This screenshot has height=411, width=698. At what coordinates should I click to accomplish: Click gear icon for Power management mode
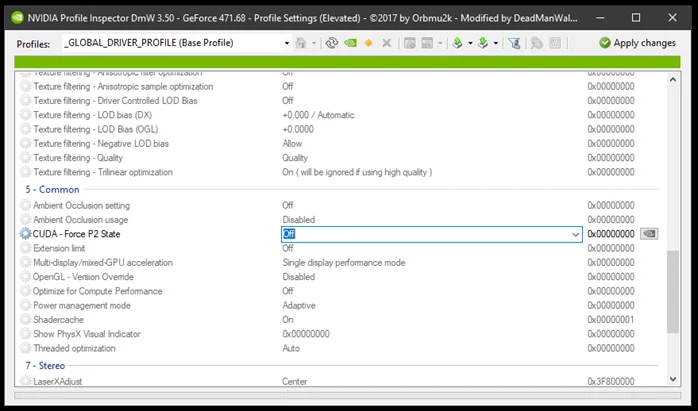(25, 305)
